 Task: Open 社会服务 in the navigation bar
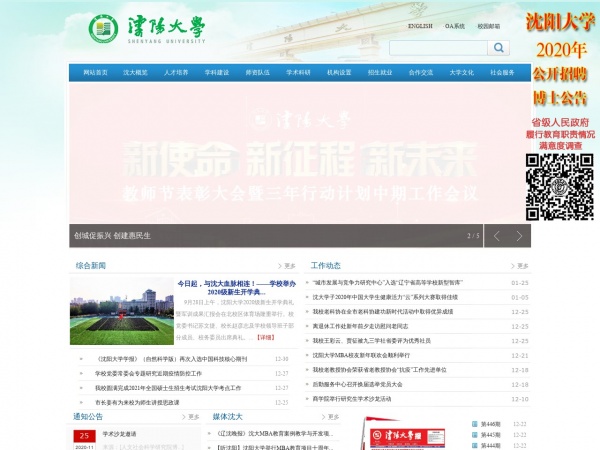pos(502,73)
